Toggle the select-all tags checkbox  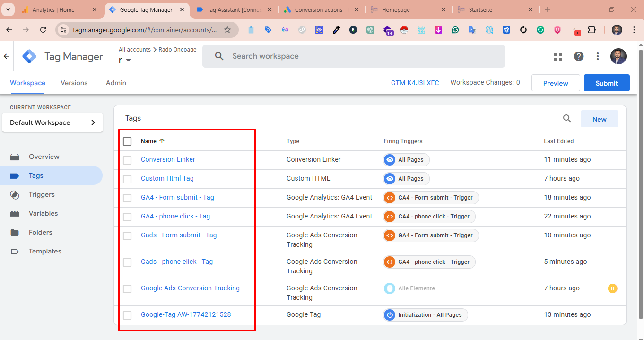click(127, 141)
